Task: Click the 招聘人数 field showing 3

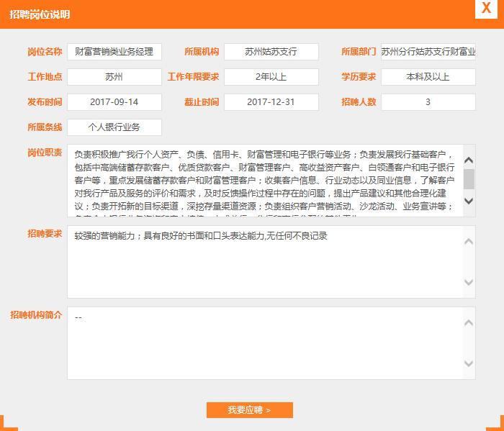Action: (428, 102)
